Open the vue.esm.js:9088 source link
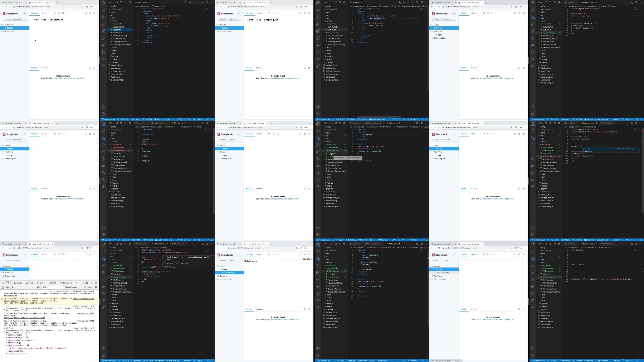The height and width of the screenshot is (362, 644). [86, 321]
